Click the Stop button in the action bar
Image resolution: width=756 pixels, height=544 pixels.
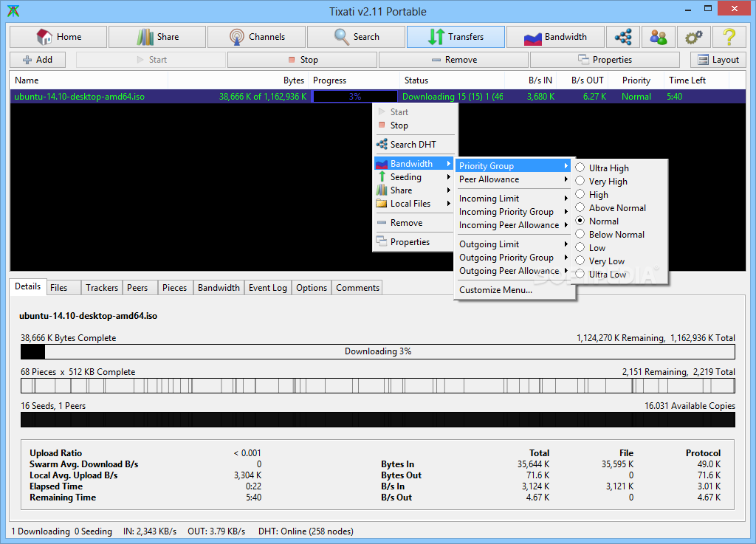point(302,60)
